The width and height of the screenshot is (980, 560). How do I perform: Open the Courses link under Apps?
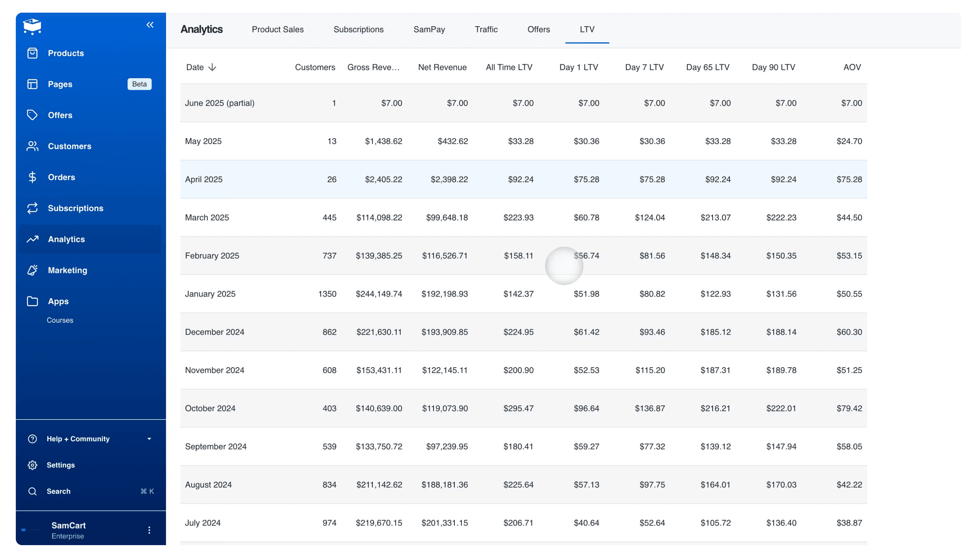pyautogui.click(x=60, y=320)
